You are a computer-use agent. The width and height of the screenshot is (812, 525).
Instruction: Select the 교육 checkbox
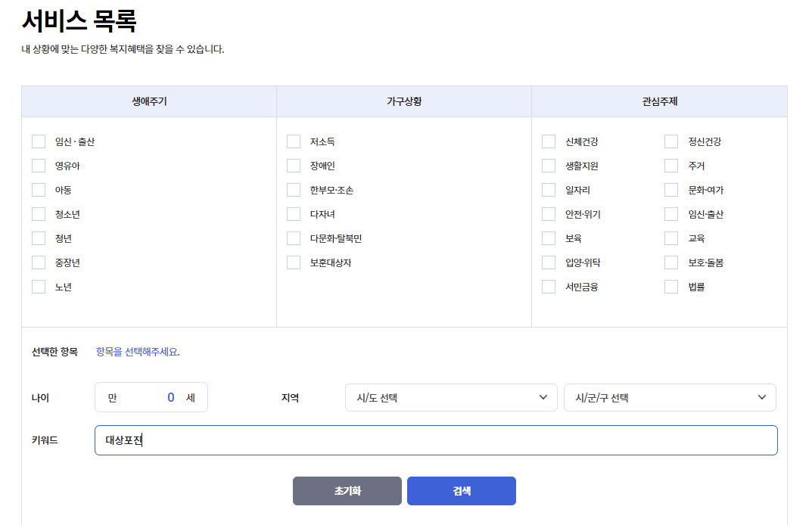click(x=672, y=239)
